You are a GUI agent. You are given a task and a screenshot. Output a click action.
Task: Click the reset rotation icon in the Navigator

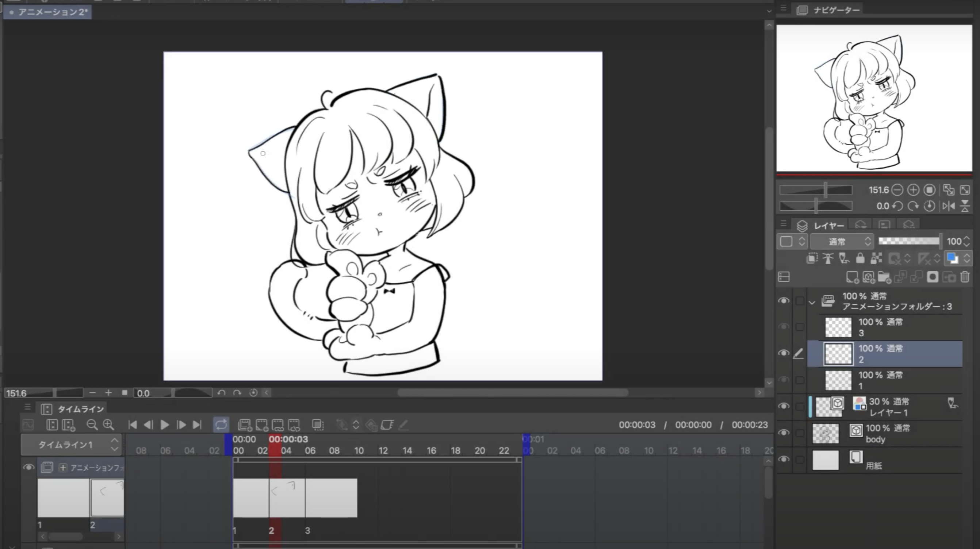(x=929, y=206)
